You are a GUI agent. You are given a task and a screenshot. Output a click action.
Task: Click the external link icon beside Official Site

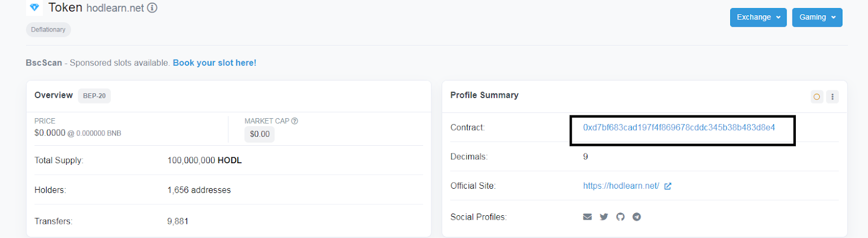tap(668, 186)
